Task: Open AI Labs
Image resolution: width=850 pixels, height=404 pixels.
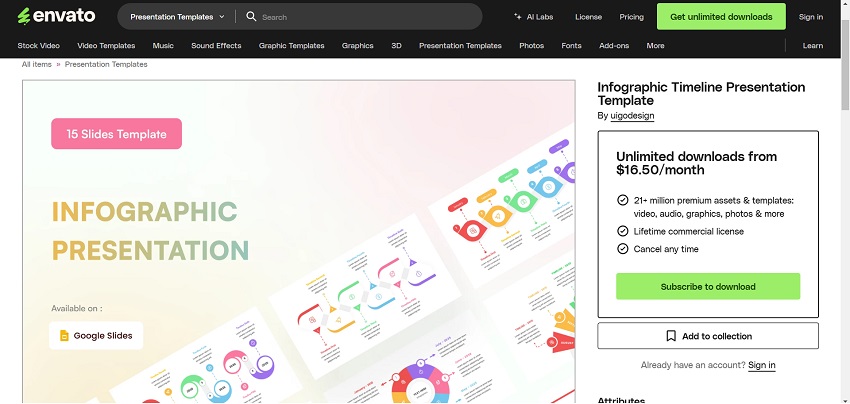Action: tap(533, 17)
